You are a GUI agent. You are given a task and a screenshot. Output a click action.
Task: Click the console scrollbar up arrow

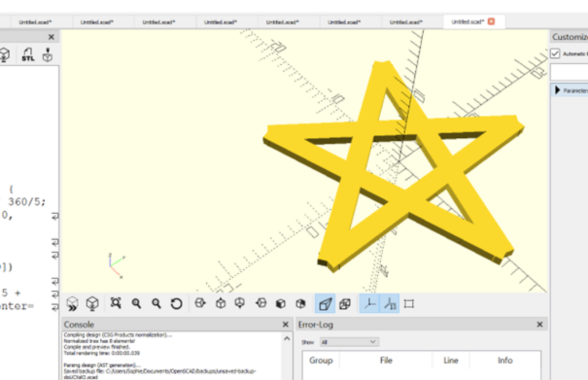pyautogui.click(x=287, y=339)
